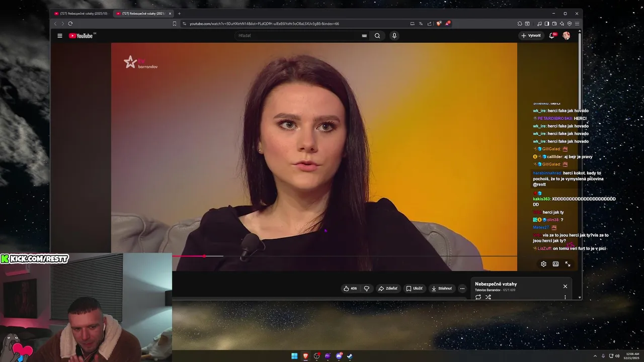The height and width of the screenshot is (362, 644).
Task: Open the YouTube notifications bell
Action: click(552, 36)
